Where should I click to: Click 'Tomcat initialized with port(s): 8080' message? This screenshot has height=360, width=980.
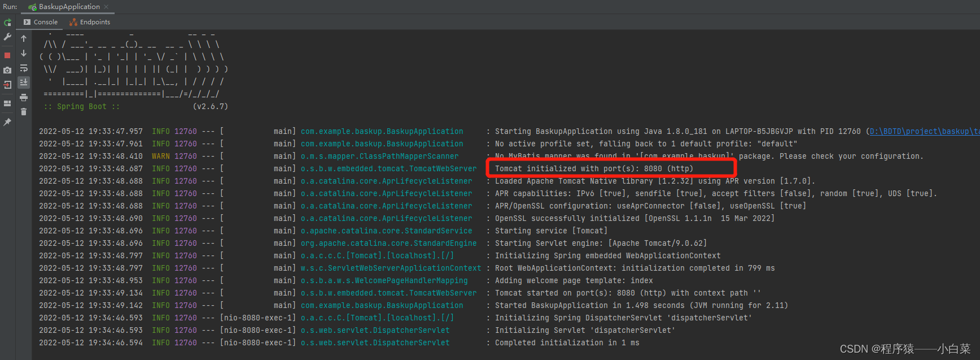594,168
